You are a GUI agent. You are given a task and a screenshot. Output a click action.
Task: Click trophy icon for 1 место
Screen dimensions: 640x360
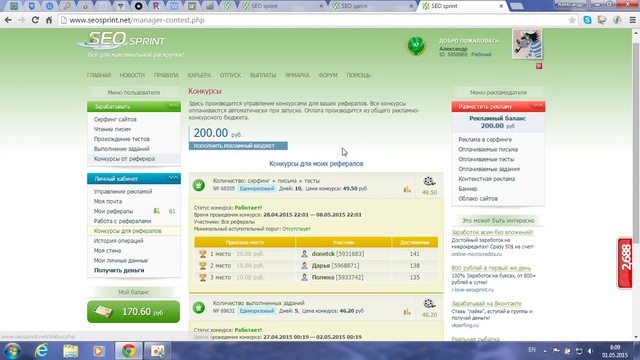click(x=202, y=254)
